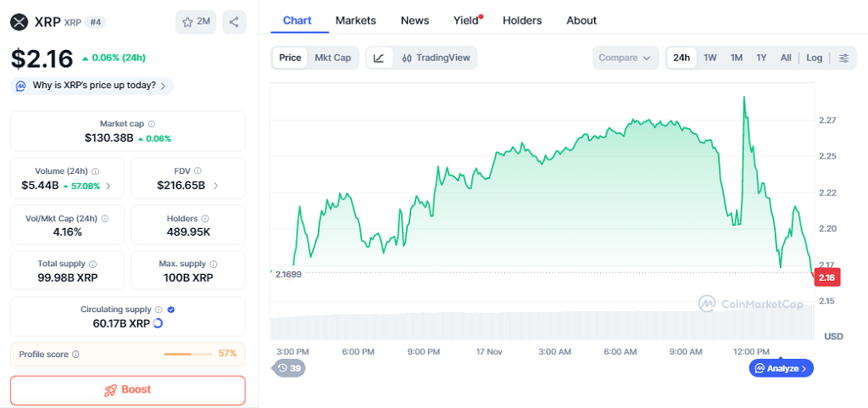The image size is (868, 408).
Task: Open the Yield tab
Action: (466, 20)
